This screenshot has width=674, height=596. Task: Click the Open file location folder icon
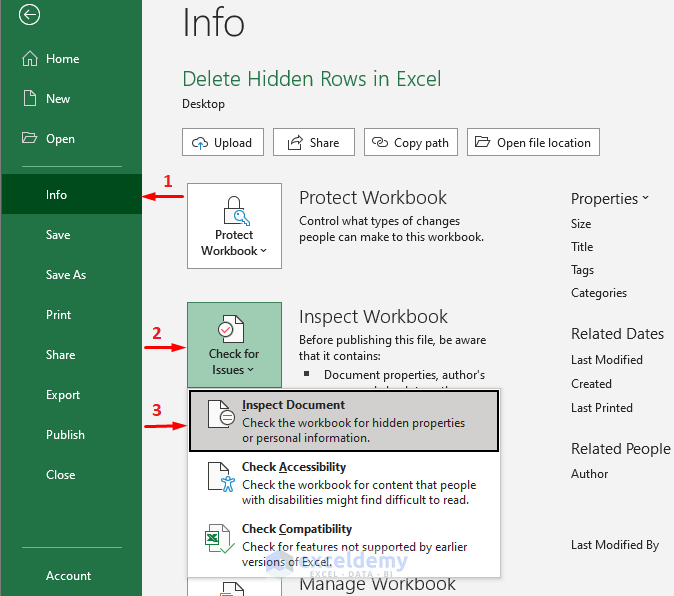pos(482,142)
